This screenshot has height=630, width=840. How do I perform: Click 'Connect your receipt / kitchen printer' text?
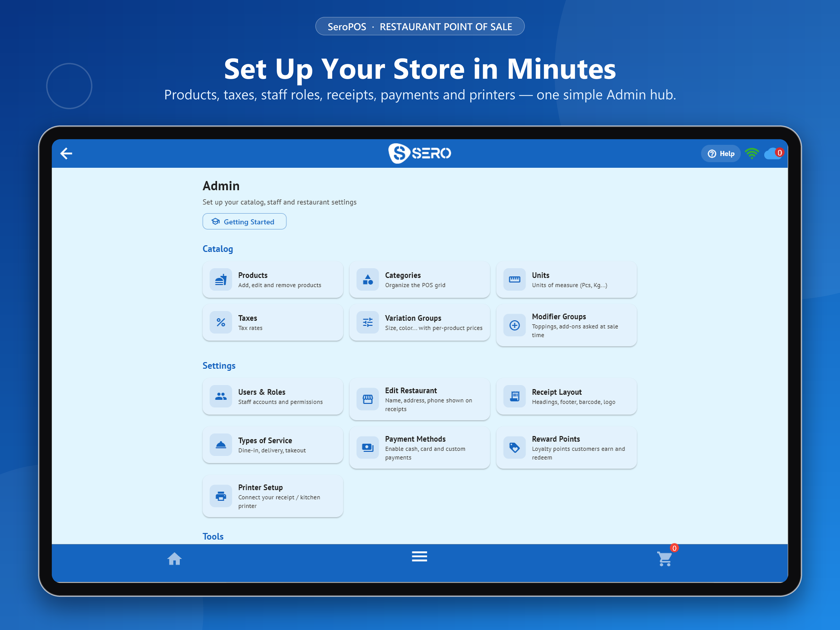(x=279, y=501)
